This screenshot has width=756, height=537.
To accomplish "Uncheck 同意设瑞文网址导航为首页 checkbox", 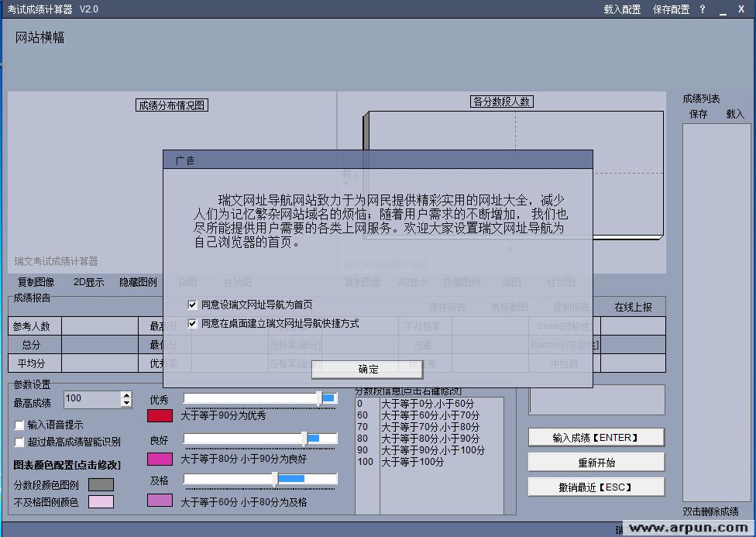I will (193, 305).
